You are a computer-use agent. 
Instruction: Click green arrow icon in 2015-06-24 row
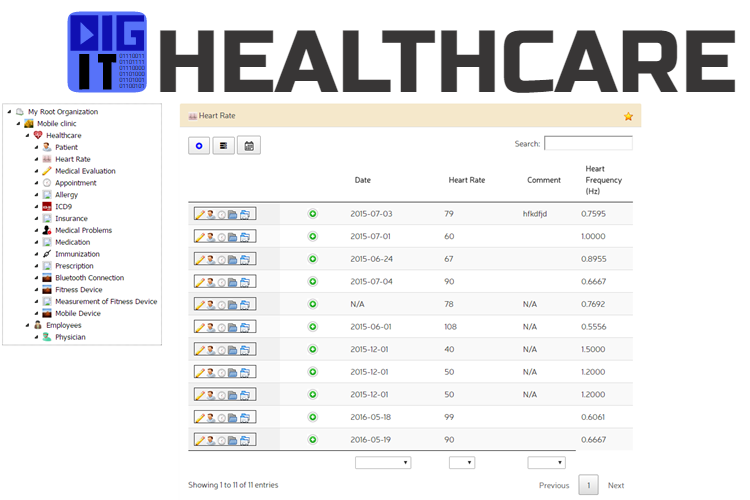(x=312, y=259)
